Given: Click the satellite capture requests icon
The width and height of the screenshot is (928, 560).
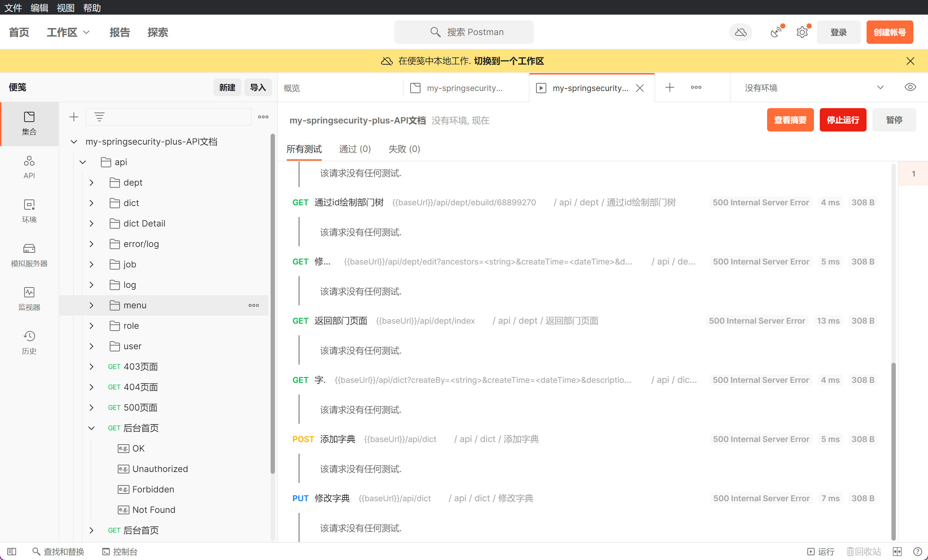Looking at the screenshot, I should tap(776, 33).
